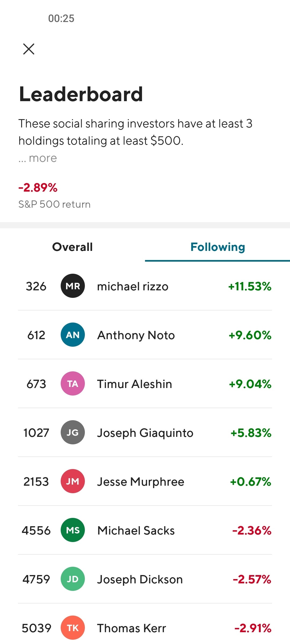The width and height of the screenshot is (290, 644).
Task: Click Joseph Dickson's -2.57% return
Action: point(252,580)
